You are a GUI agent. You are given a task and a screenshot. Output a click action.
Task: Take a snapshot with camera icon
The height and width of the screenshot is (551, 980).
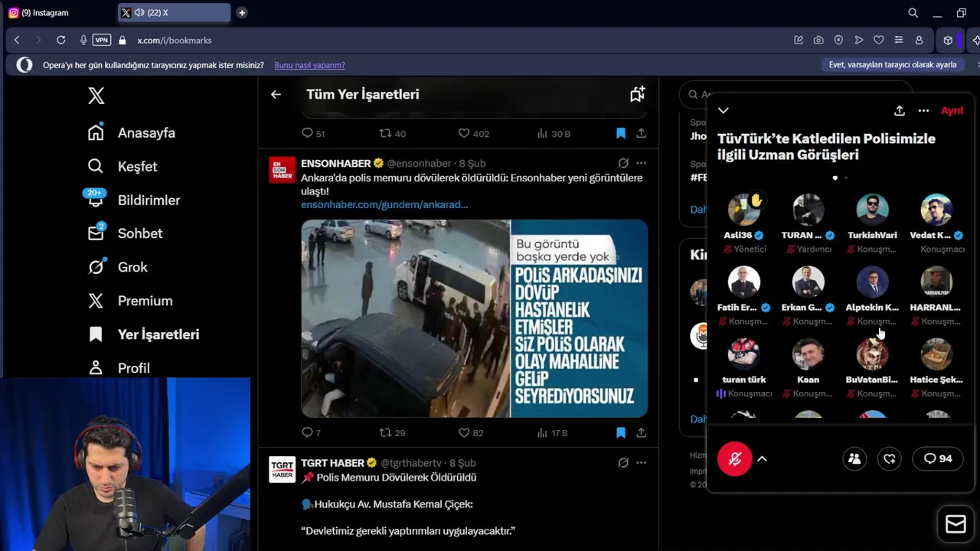coord(818,40)
